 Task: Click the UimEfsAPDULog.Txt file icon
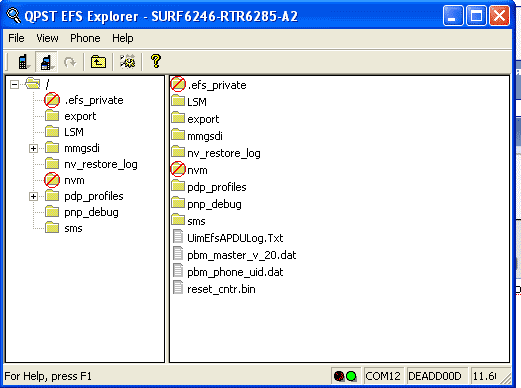(178, 237)
